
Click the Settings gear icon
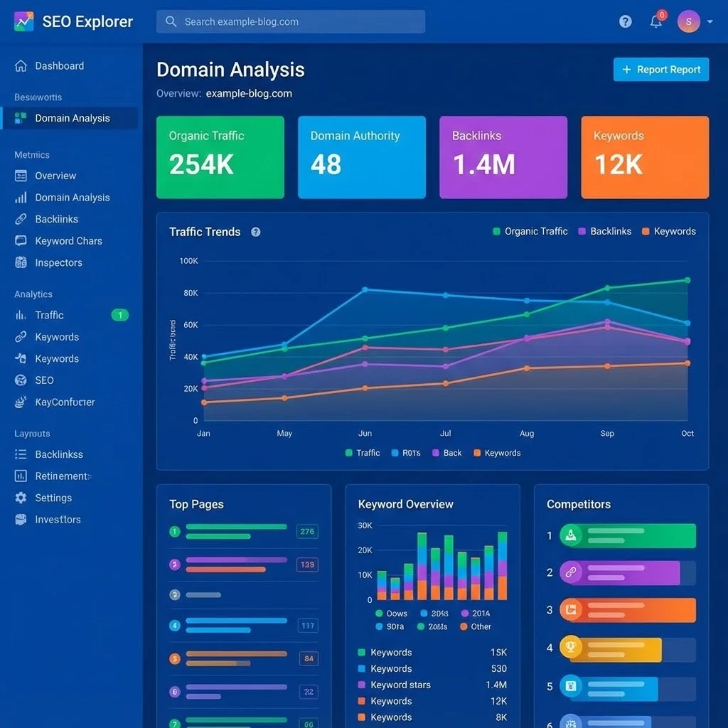[21, 498]
